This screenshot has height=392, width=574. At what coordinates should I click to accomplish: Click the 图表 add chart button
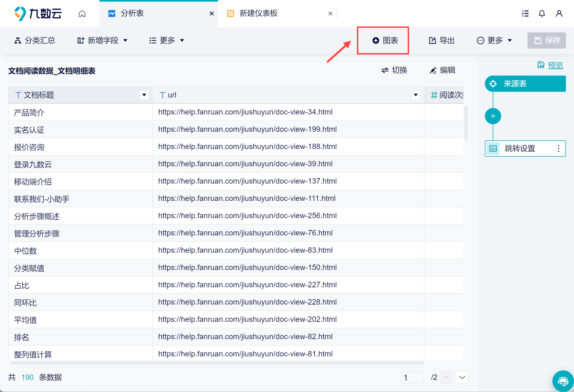point(385,40)
